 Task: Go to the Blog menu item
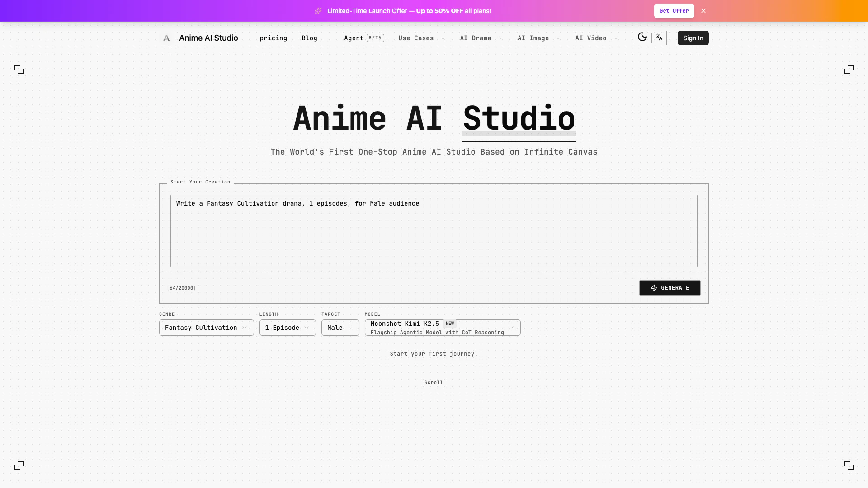[309, 38]
